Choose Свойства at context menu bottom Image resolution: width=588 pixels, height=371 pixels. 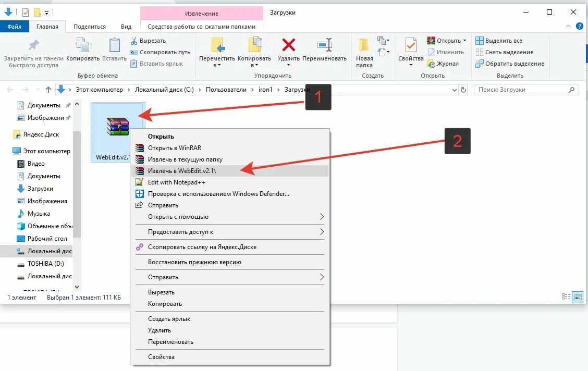point(229,357)
